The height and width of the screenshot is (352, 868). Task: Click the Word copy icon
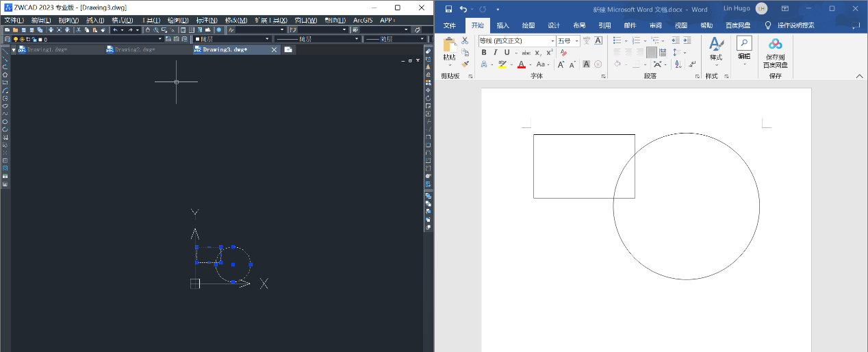(465, 53)
